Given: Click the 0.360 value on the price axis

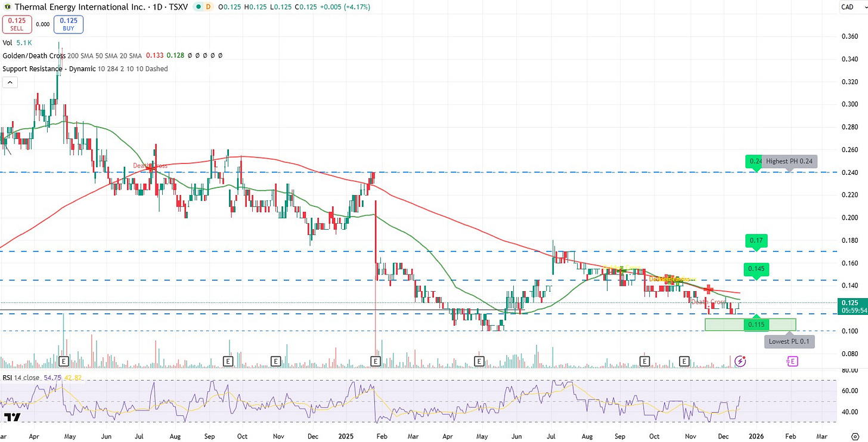Looking at the screenshot, I should [x=849, y=36].
